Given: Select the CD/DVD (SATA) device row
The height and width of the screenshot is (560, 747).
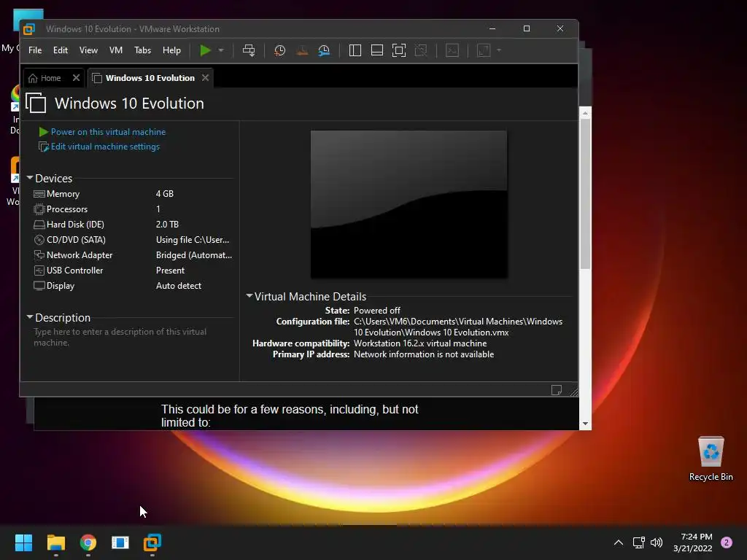Looking at the screenshot, I should (133, 239).
